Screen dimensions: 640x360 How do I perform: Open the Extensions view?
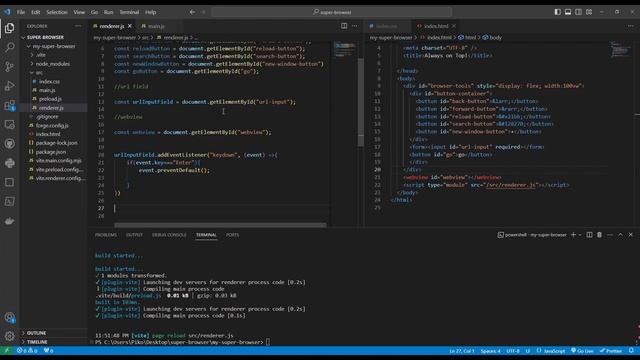9,105
